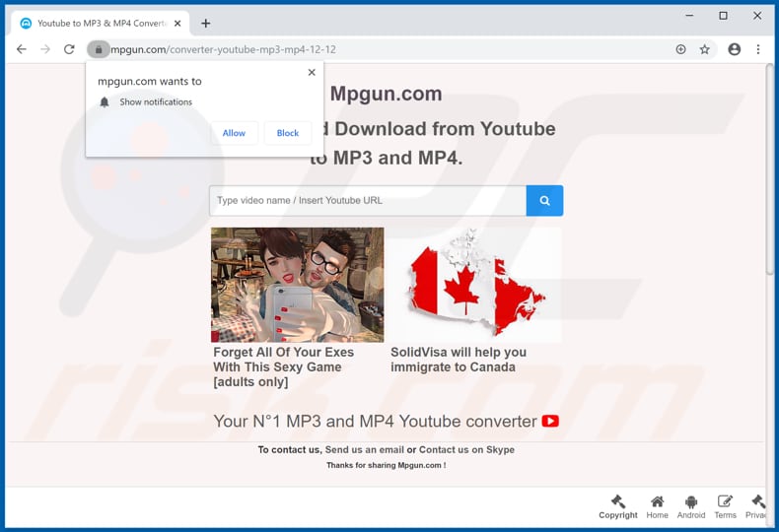This screenshot has width=779, height=532.
Task: Click the blue search magnifier button
Action: (x=544, y=201)
